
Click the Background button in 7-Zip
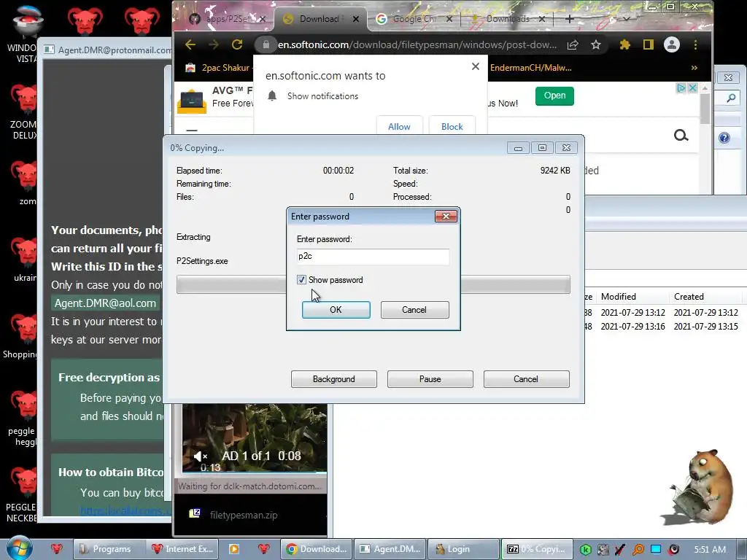(x=334, y=379)
